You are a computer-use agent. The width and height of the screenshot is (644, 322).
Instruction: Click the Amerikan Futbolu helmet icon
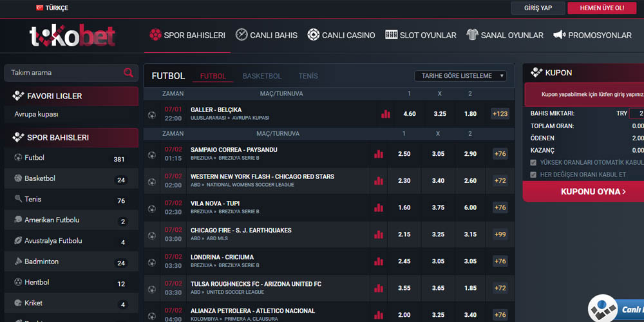[x=18, y=220]
